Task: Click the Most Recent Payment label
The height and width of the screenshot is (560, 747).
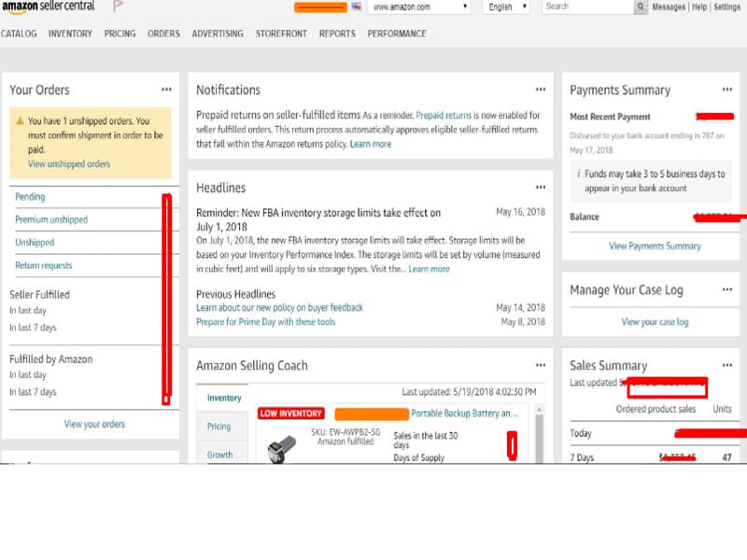Action: point(610,117)
